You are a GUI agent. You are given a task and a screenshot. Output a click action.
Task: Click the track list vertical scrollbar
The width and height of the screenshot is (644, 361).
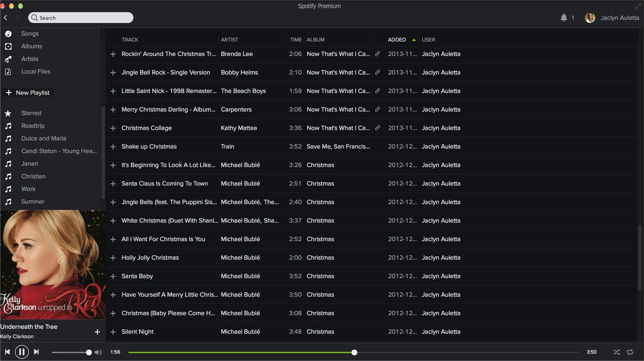tap(639, 258)
